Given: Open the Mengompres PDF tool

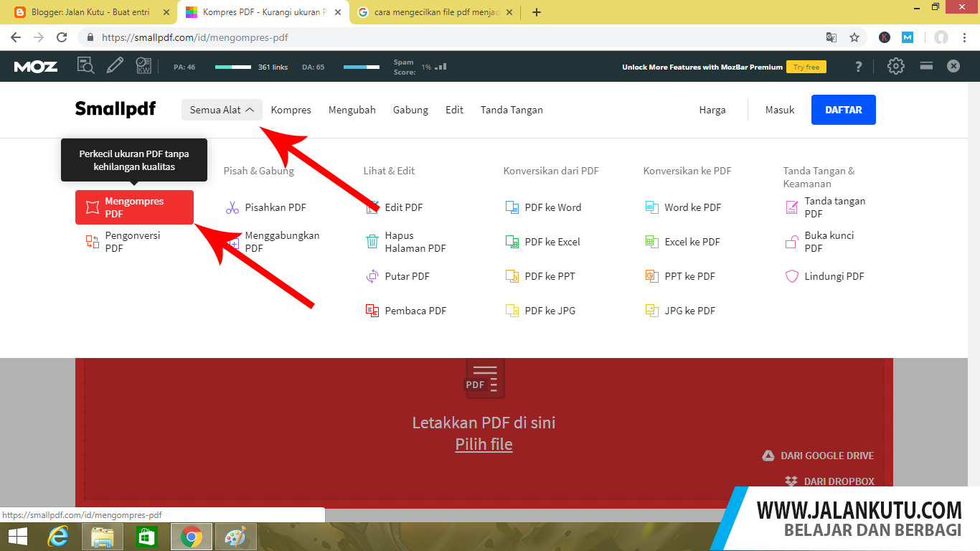Looking at the screenshot, I should point(134,207).
